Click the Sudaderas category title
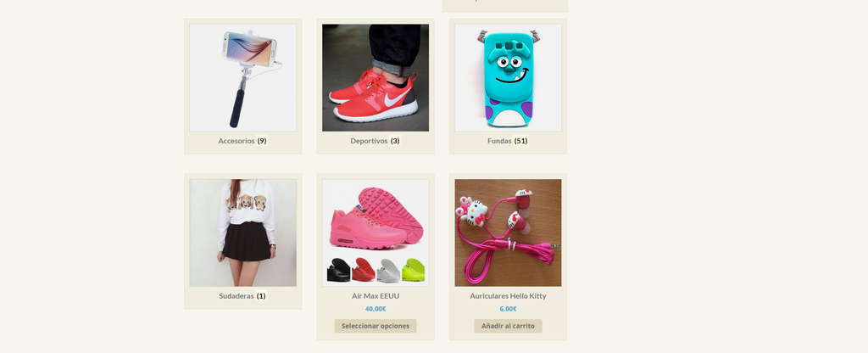This screenshot has height=353, width=868. coord(236,296)
